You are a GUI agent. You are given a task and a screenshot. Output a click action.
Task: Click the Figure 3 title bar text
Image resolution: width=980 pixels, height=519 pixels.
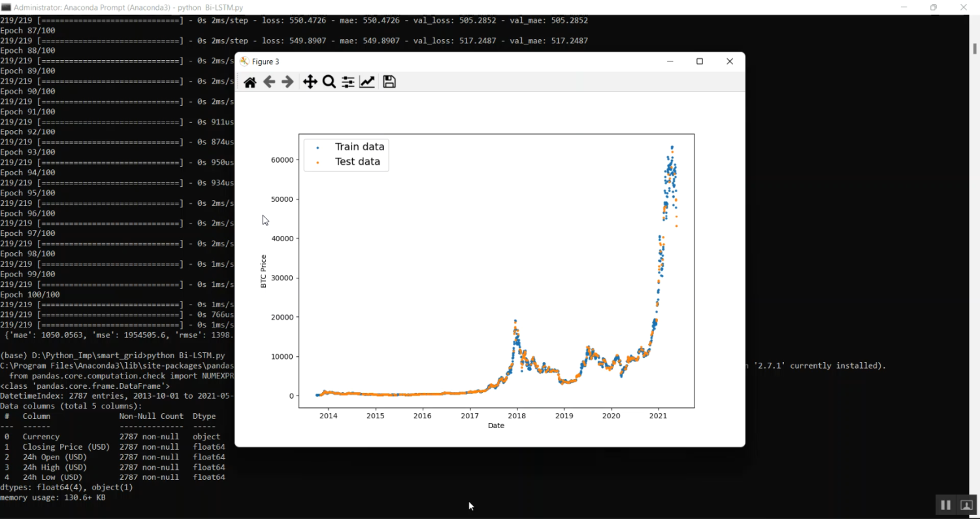[266, 61]
